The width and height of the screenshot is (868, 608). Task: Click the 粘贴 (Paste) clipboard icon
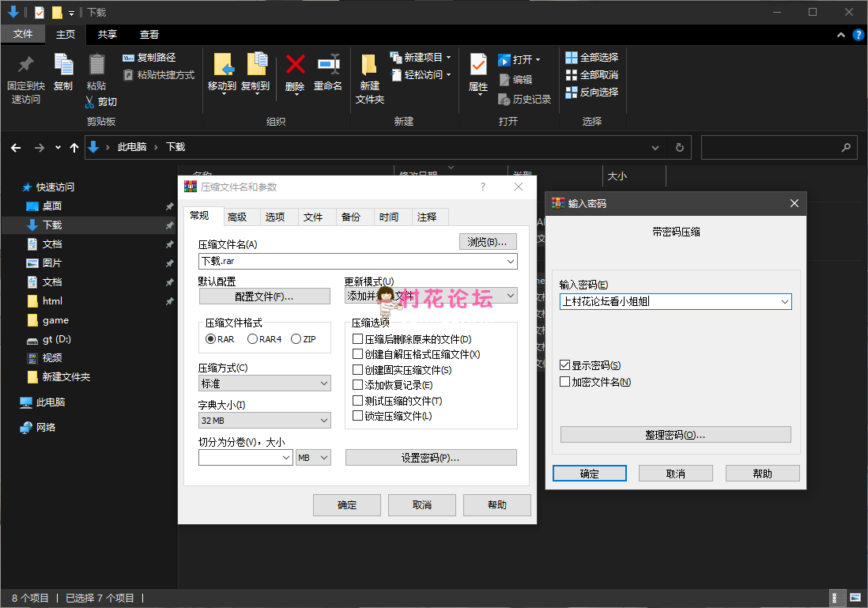[x=96, y=65]
